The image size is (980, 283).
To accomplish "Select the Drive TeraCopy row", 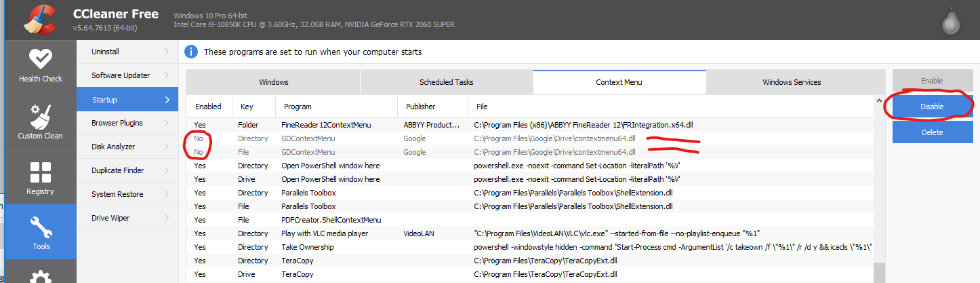I will tap(530, 274).
